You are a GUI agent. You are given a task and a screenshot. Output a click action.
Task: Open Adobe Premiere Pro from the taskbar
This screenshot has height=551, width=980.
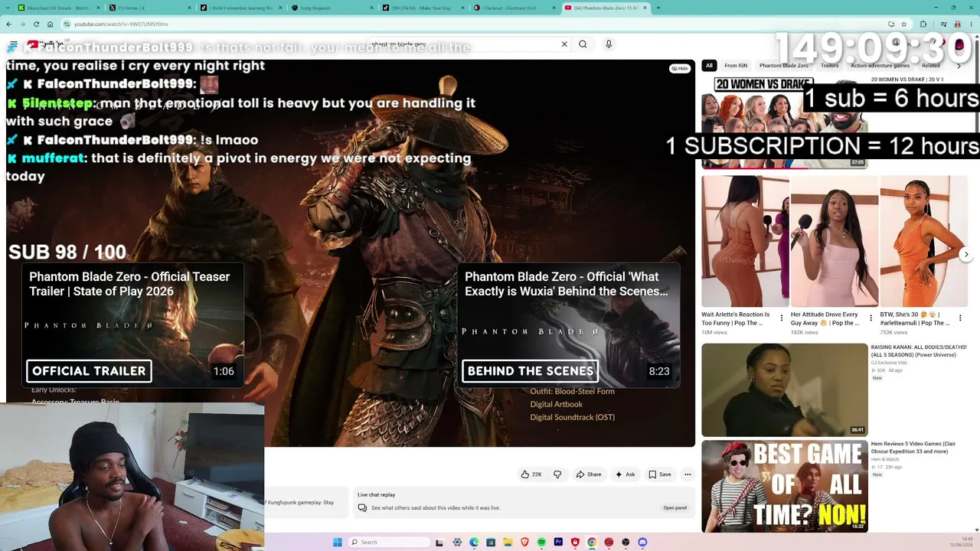point(558,543)
